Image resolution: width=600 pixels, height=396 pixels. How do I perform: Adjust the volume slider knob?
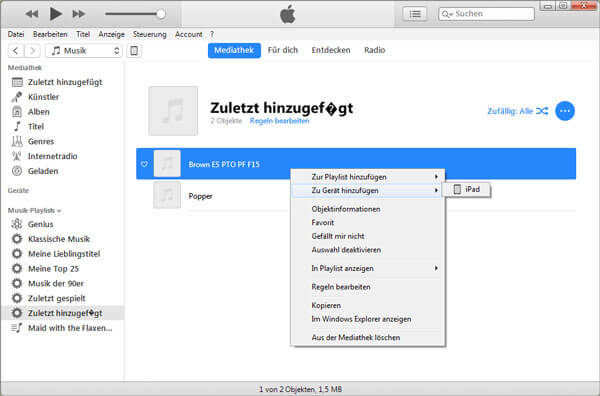[x=161, y=14]
